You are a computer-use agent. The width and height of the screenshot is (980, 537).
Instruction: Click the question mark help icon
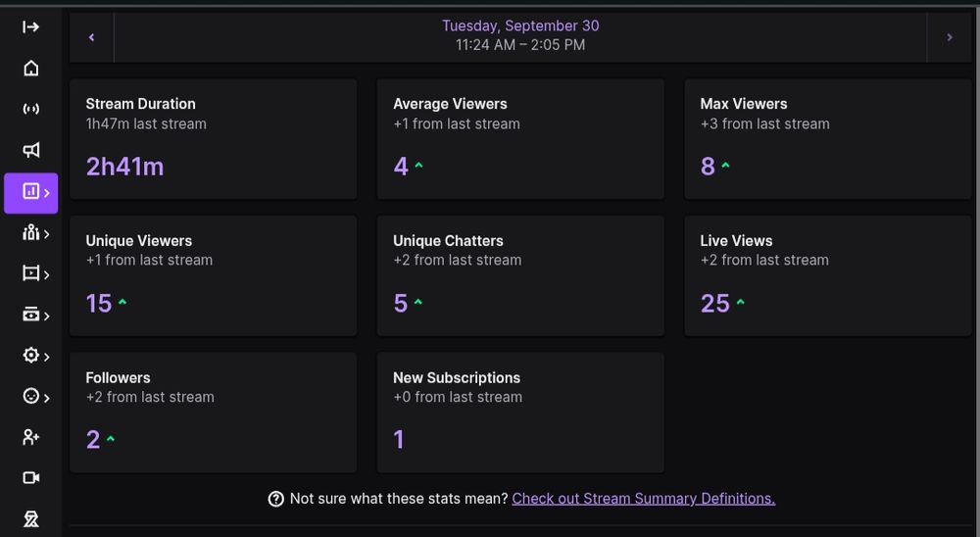[276, 499]
